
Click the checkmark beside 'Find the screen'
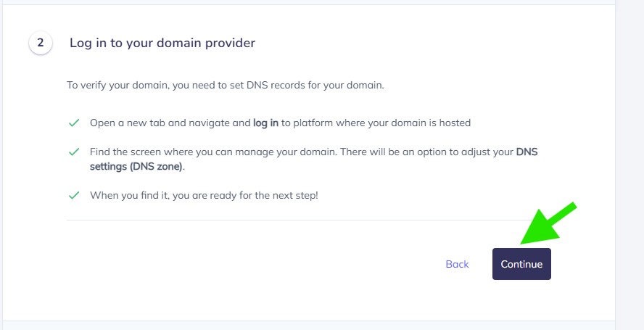[73, 152]
